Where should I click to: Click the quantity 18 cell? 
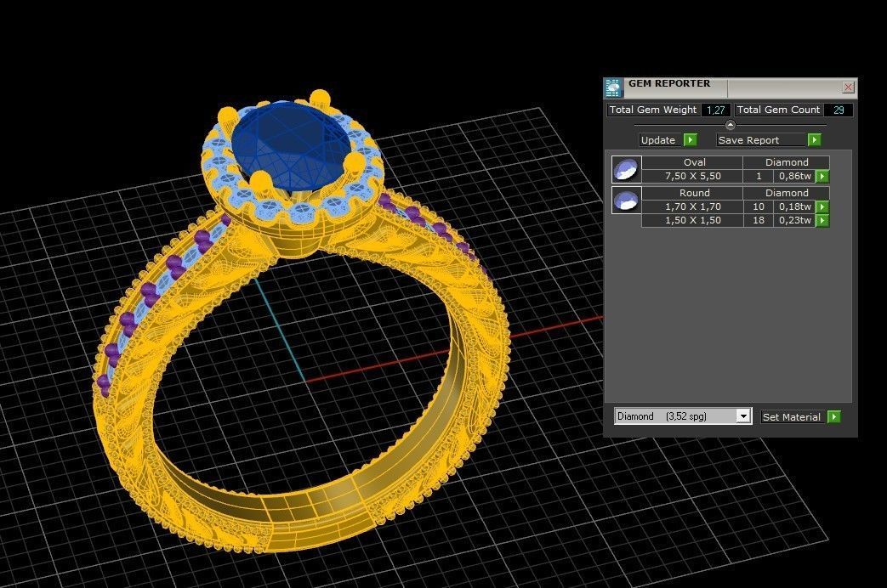coord(759,220)
